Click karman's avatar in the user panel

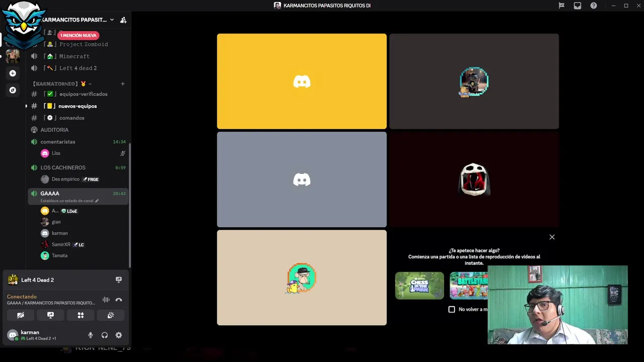(x=13, y=335)
